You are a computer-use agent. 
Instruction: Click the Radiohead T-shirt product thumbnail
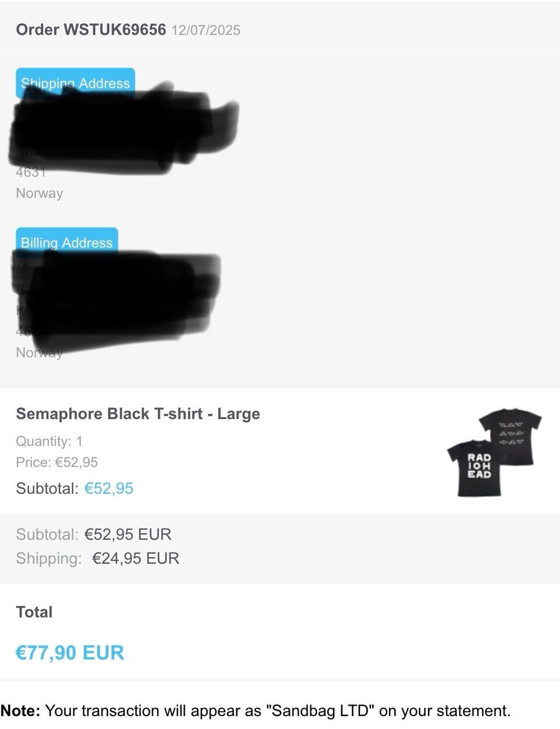coord(494,453)
